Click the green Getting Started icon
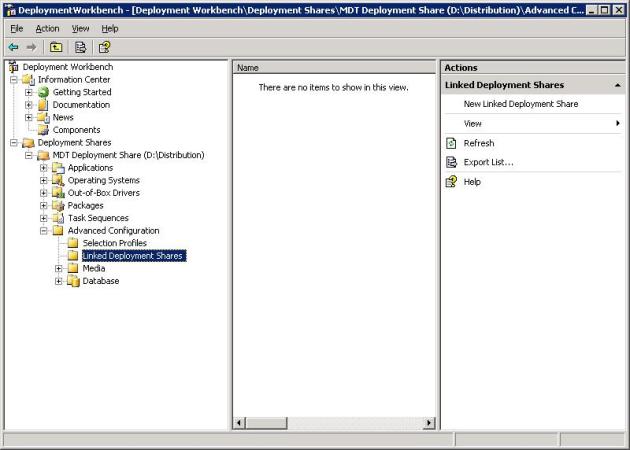Screen dimensions: 630x450 coord(43,92)
